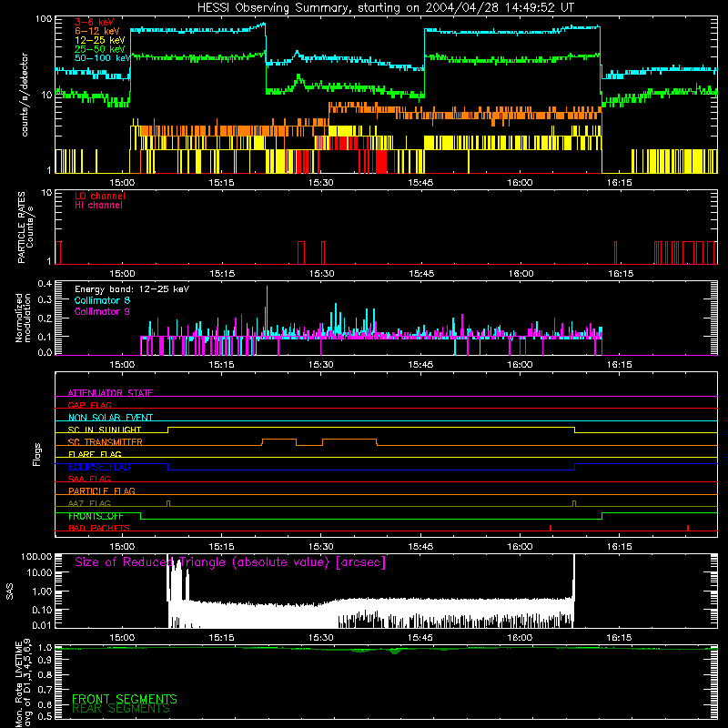Click the '0.2' tick on the modulation axis
Image resolution: width=728 pixels, height=728 pixels.
pos(45,318)
